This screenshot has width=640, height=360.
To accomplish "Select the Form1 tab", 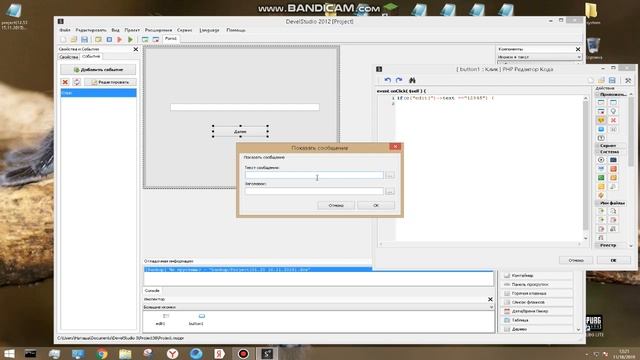I will point(171,38).
